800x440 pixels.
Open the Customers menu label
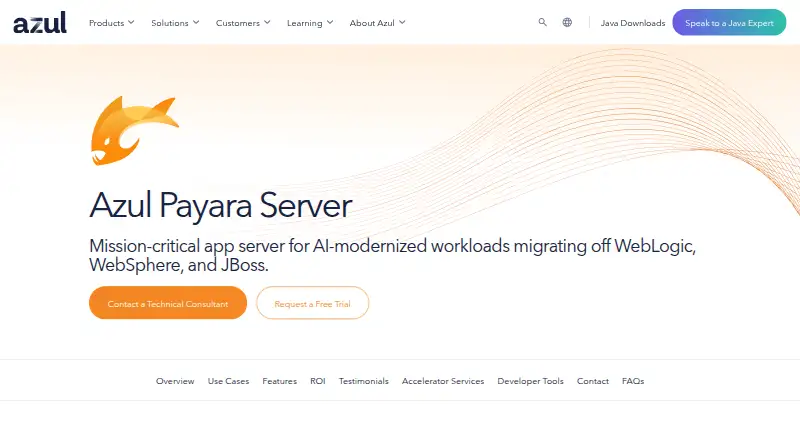point(238,23)
